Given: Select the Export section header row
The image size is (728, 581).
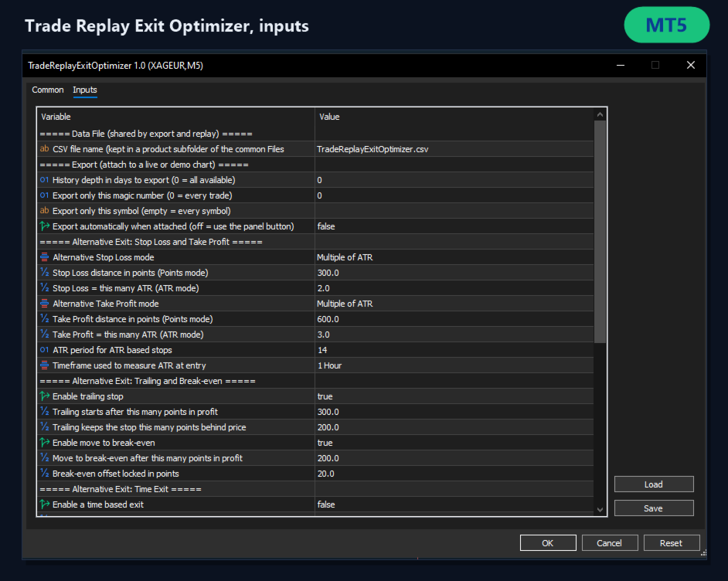Looking at the screenshot, I should coord(315,165).
